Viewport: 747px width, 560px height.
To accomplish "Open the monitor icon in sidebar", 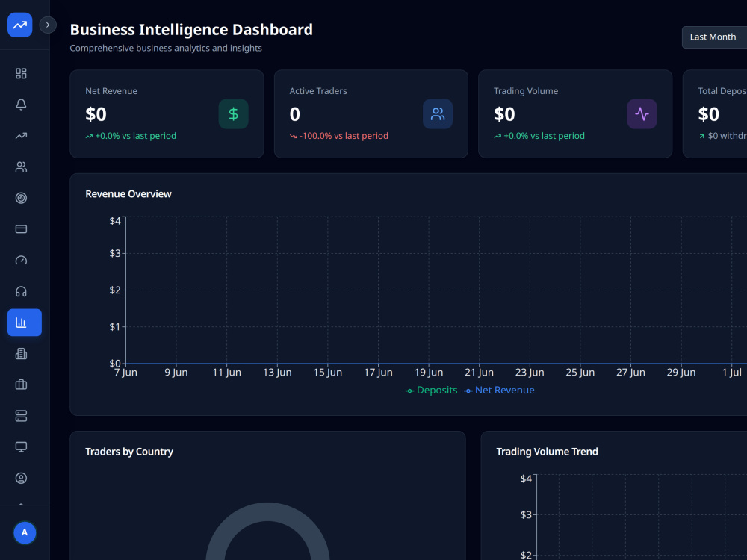I will 21,447.
